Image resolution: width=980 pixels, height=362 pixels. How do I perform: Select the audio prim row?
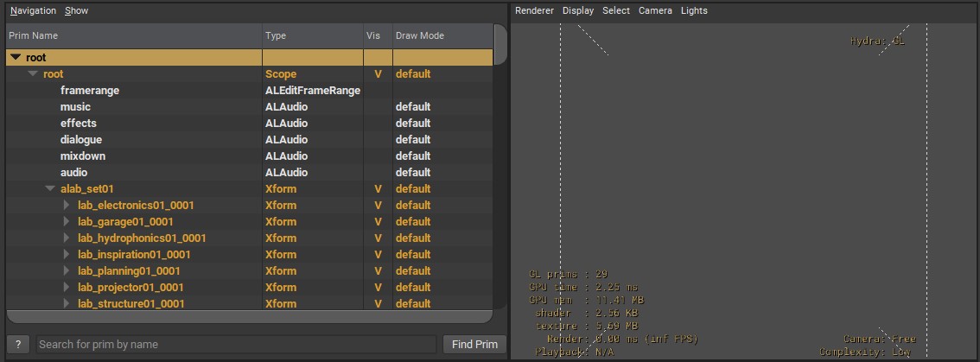point(250,172)
